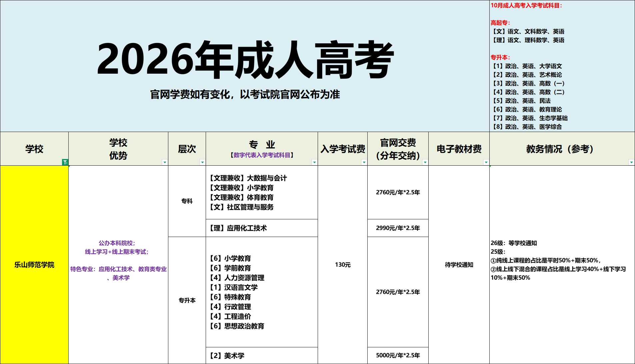635x364 pixels.
Task: Open the 官网交费 column filter dropdown
Action: [425, 162]
